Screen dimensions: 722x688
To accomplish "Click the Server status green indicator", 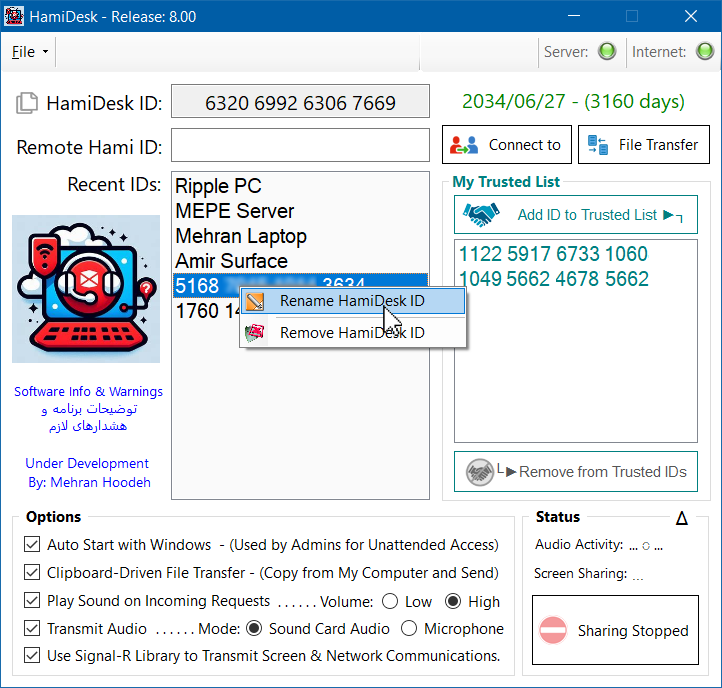I will (606, 52).
